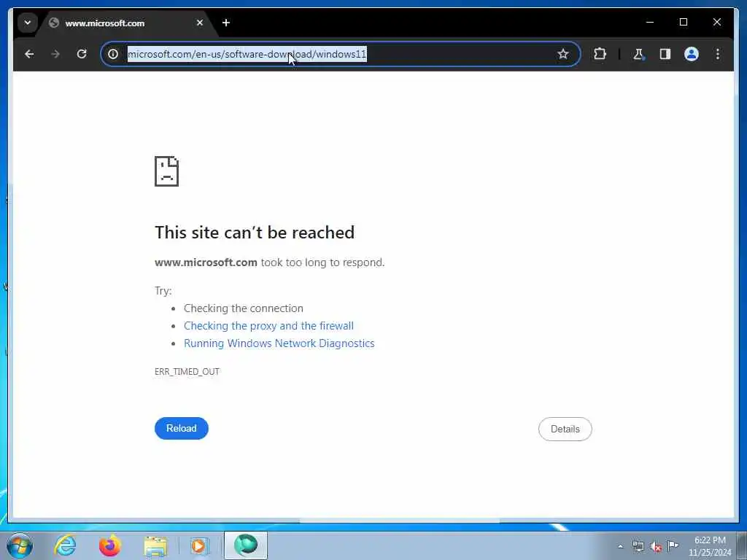The height and width of the screenshot is (560, 747).
Task: Open the Extensions puzzle icon
Action: point(600,54)
